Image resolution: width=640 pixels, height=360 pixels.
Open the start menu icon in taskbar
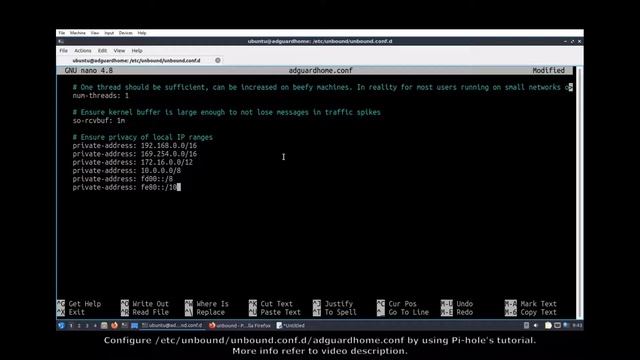tap(61, 325)
